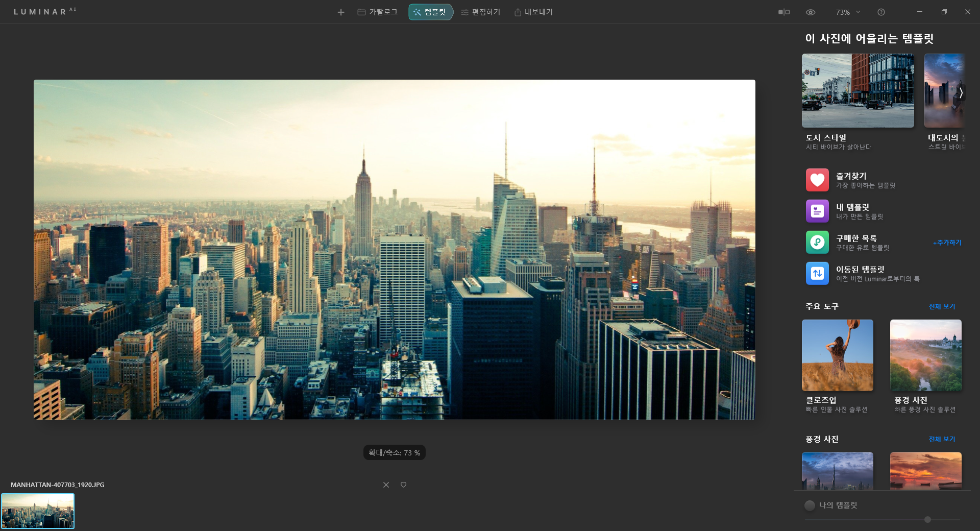Minimize the Luminar window
The width and height of the screenshot is (980, 531).
(x=919, y=12)
